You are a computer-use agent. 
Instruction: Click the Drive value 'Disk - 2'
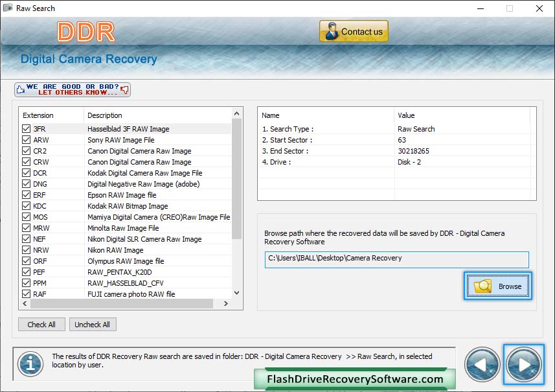pos(409,162)
